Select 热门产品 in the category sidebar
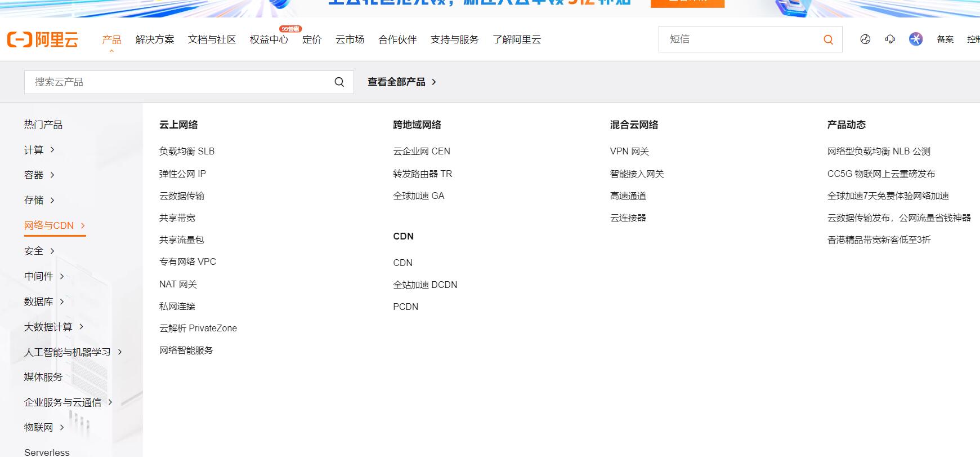Screen dimensions: 980x457 pyautogui.click(x=43, y=125)
